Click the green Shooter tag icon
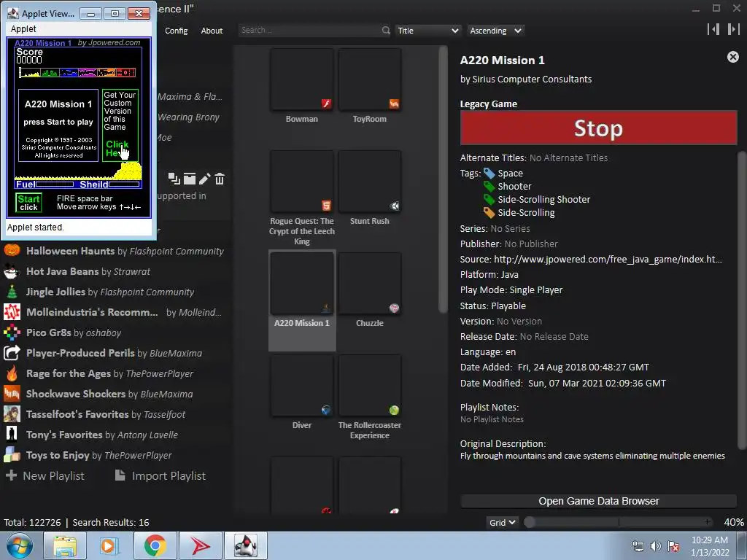Screen dimensions: 747x560 [489, 186]
